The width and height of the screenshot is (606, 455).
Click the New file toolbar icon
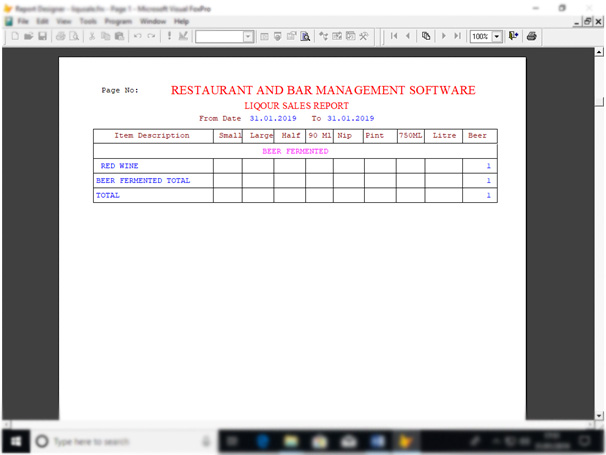(x=15, y=36)
